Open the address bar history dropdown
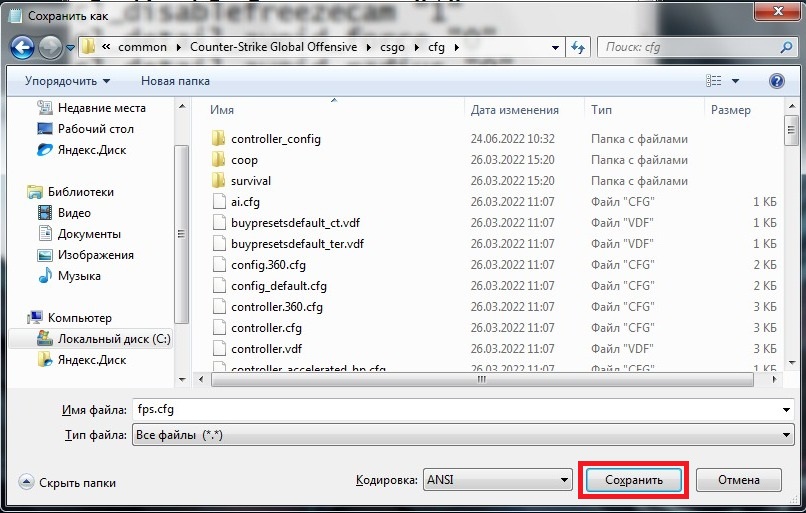Image resolution: width=806 pixels, height=513 pixels. pos(555,48)
